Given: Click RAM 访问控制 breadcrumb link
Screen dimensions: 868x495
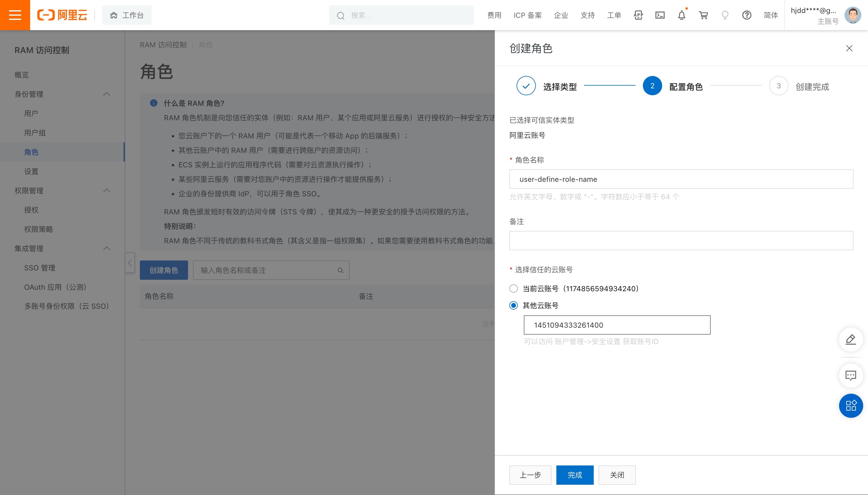Looking at the screenshot, I should (163, 45).
